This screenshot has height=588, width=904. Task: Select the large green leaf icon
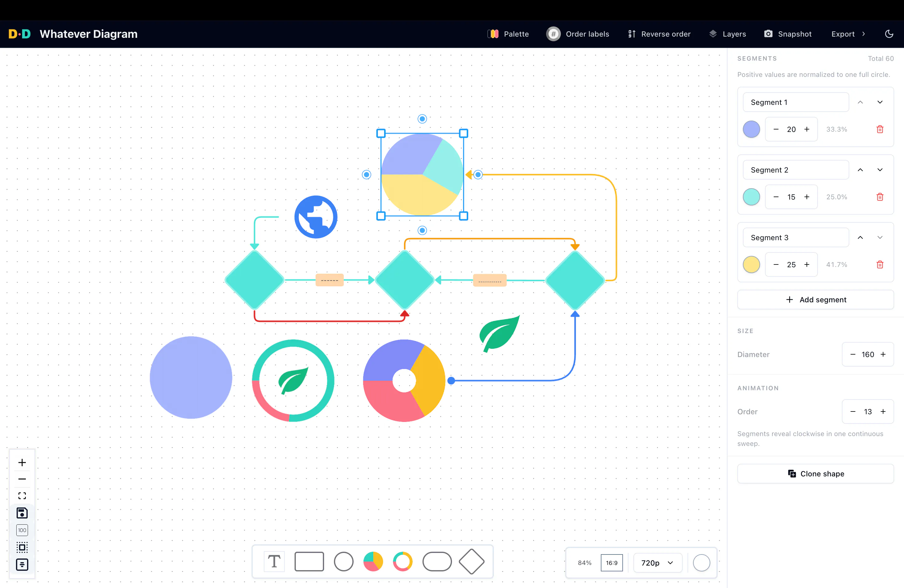pyautogui.click(x=499, y=334)
